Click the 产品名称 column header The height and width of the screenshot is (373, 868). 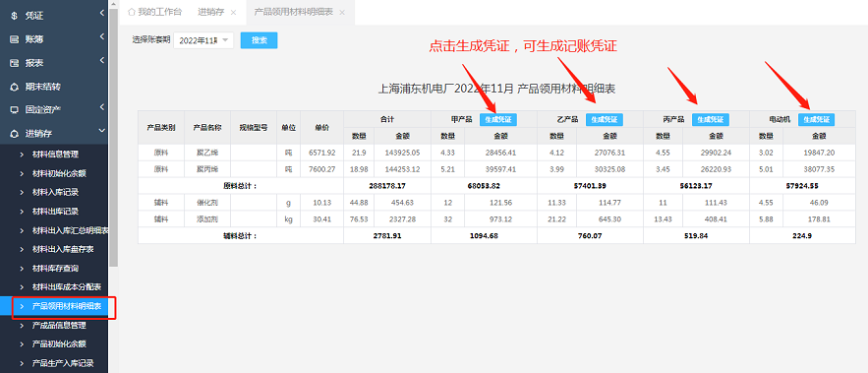[207, 128]
